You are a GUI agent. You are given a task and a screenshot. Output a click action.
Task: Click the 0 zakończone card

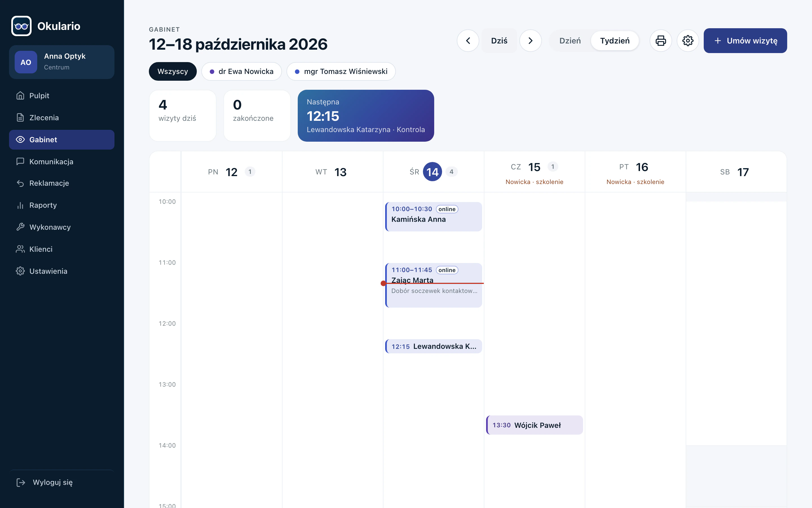(x=257, y=116)
